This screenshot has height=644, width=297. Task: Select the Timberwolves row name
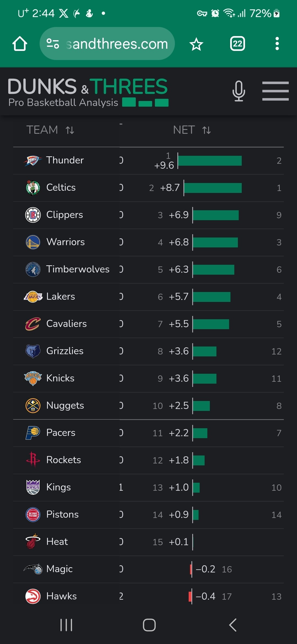pos(78,269)
